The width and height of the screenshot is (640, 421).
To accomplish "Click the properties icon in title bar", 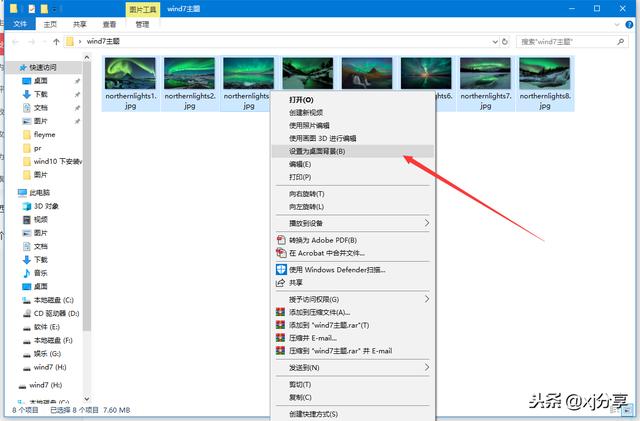I will click(32, 9).
